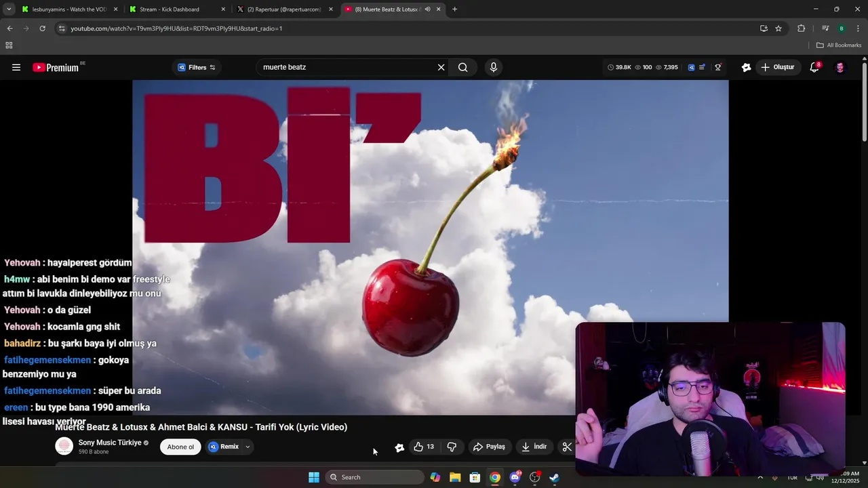Screen dimensions: 868x488
Task: Click the YouTube URL address bar
Action: [407, 28]
